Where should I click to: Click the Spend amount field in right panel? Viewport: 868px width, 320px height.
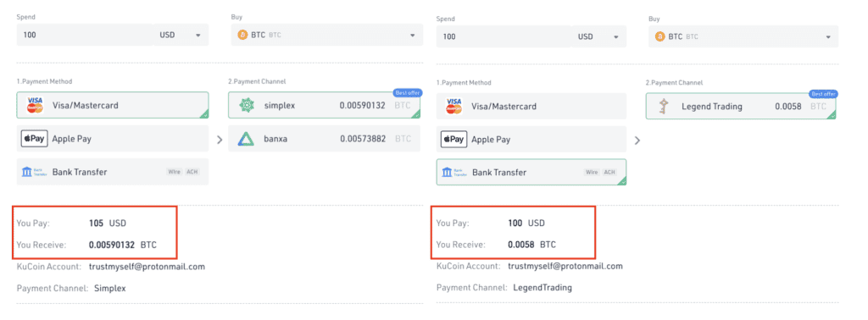pos(504,36)
